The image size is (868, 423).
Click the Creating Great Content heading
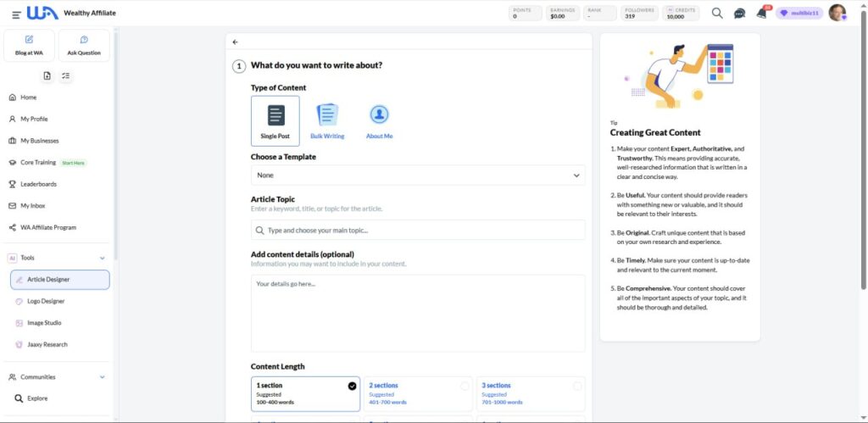[655, 133]
